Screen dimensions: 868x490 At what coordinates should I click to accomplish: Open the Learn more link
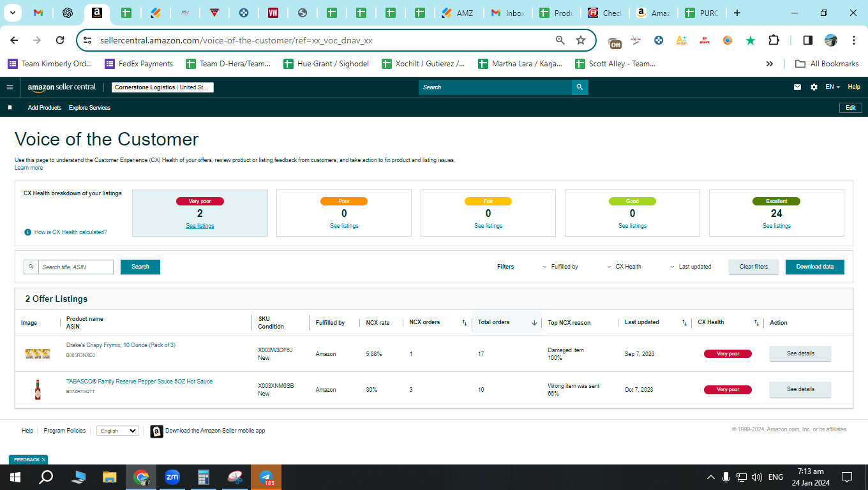[x=29, y=168]
